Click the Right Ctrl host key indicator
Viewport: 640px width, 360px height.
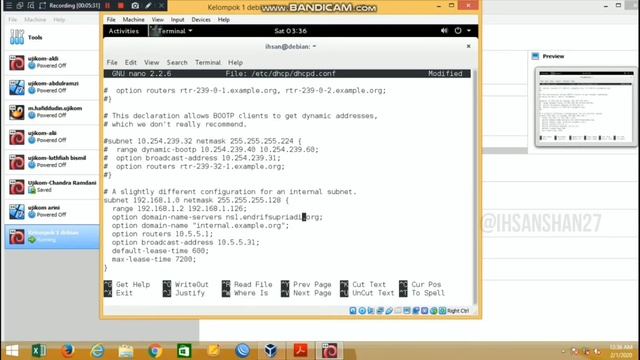458,311
